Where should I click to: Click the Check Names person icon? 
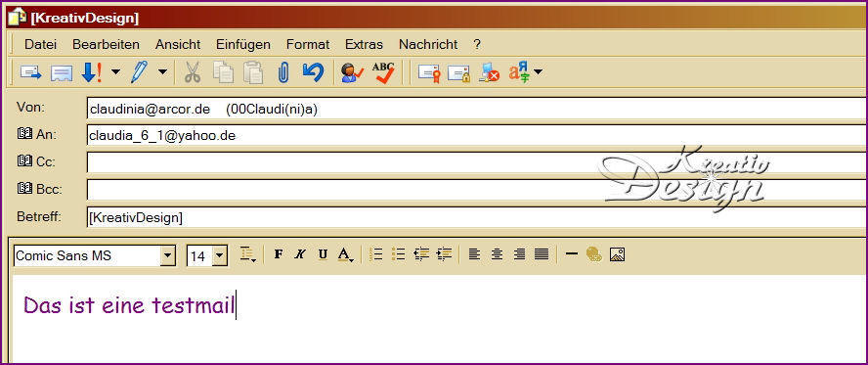[352, 72]
